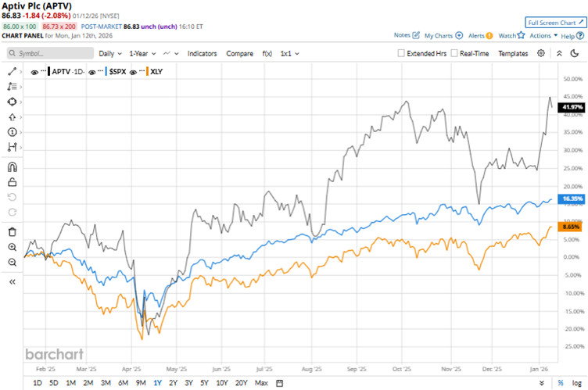Screen dimensions: 588x390
Task: Select the 6M time range
Action: tap(123, 383)
